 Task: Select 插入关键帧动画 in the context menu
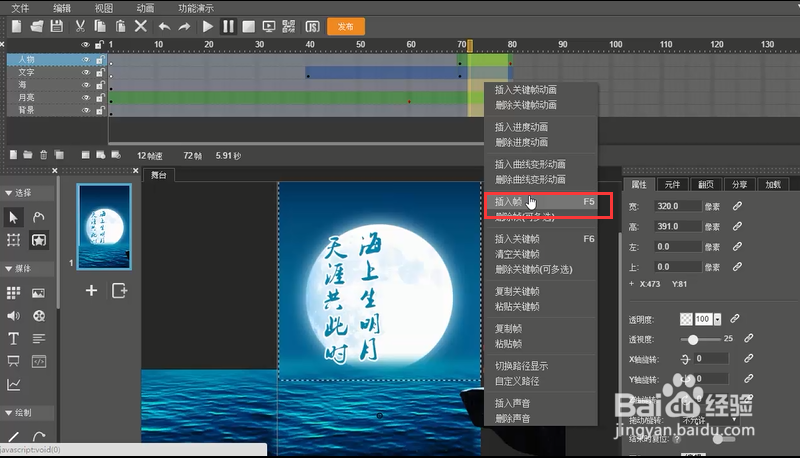(526, 90)
